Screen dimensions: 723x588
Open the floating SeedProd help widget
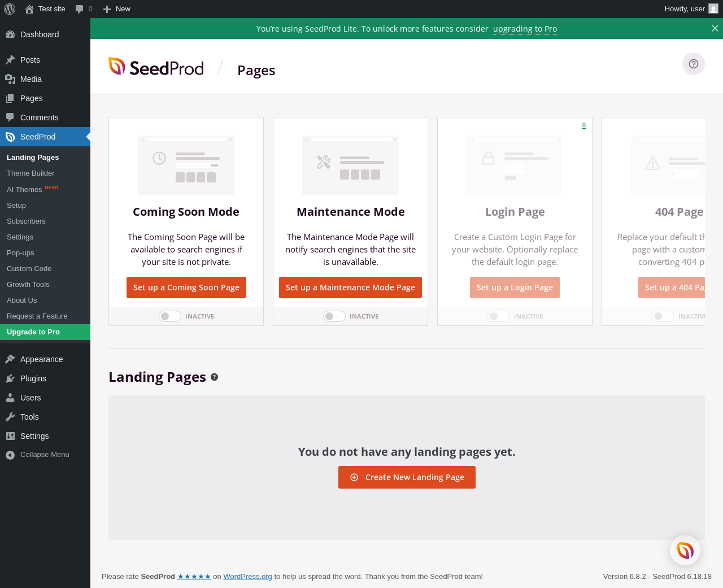click(x=685, y=550)
